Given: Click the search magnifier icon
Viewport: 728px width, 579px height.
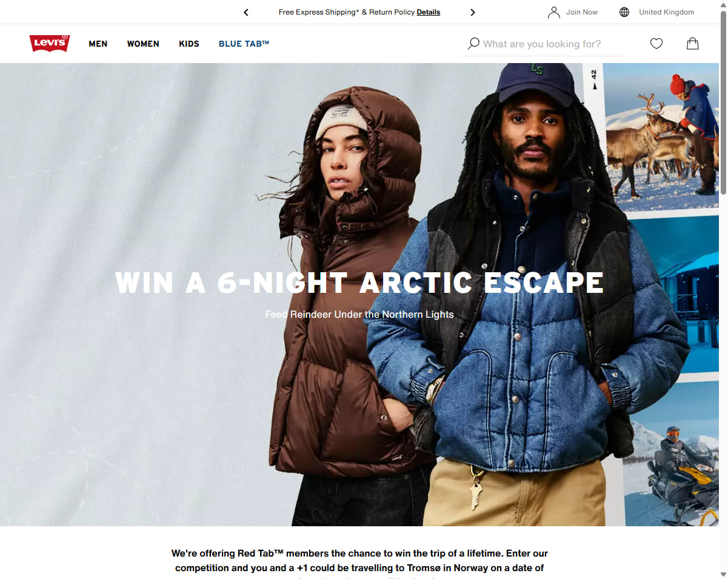Looking at the screenshot, I should click(473, 44).
